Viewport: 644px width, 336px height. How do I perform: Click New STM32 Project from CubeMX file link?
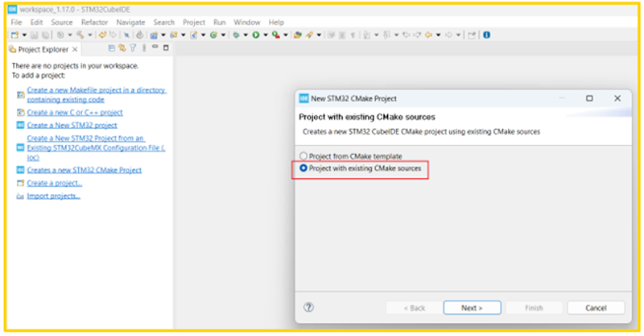(96, 147)
